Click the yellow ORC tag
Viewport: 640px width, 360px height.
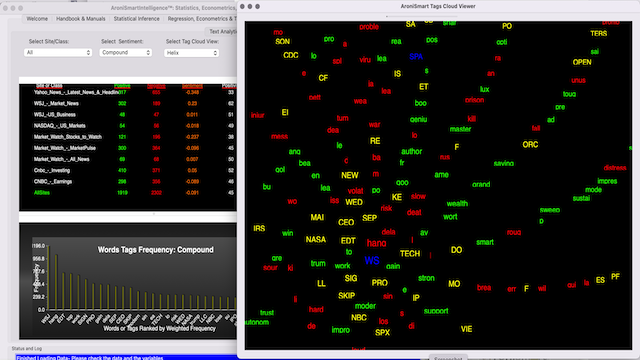click(x=530, y=145)
